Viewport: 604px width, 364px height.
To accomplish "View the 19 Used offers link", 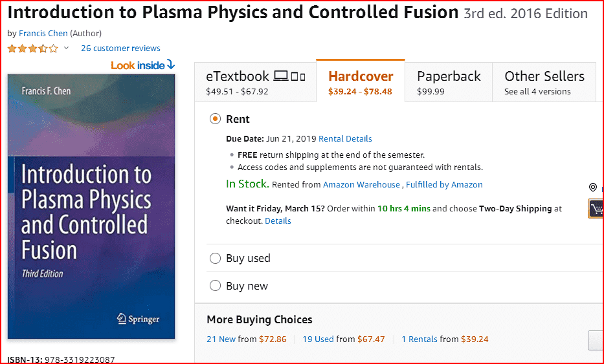I will point(318,339).
